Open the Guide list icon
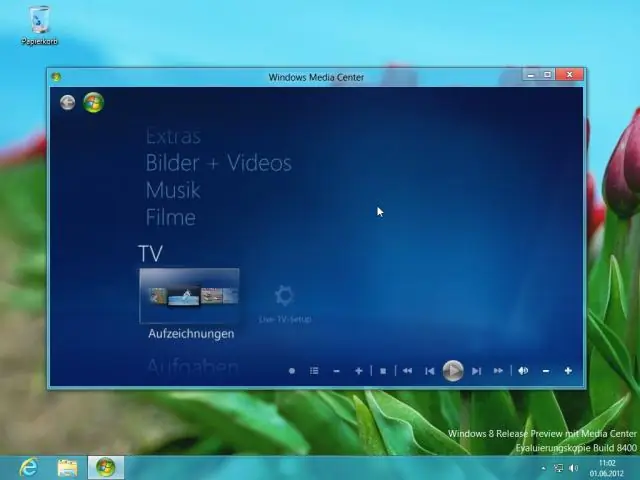This screenshot has height=480, width=640. pos(314,371)
